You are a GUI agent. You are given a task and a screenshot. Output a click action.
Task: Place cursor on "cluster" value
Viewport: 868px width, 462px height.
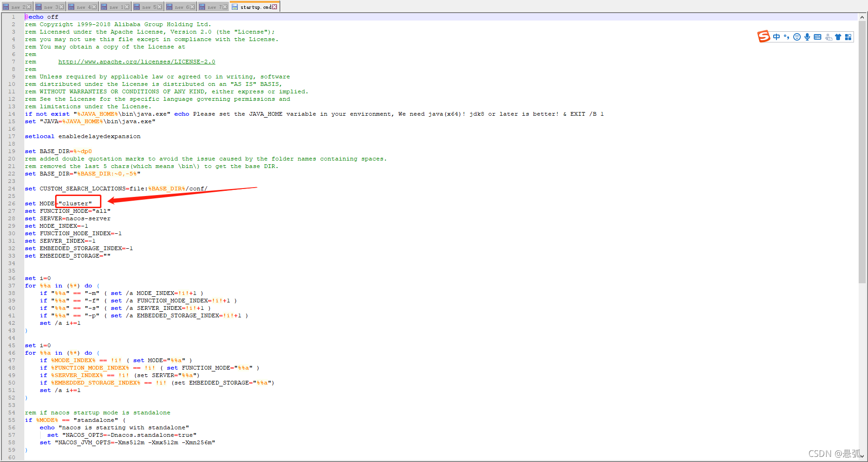(x=75, y=203)
